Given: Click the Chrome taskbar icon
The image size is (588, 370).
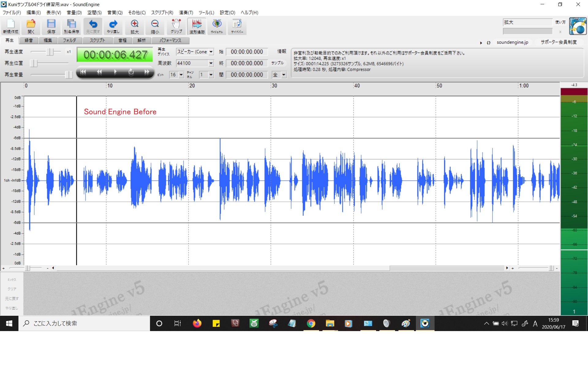Looking at the screenshot, I should [311, 323].
